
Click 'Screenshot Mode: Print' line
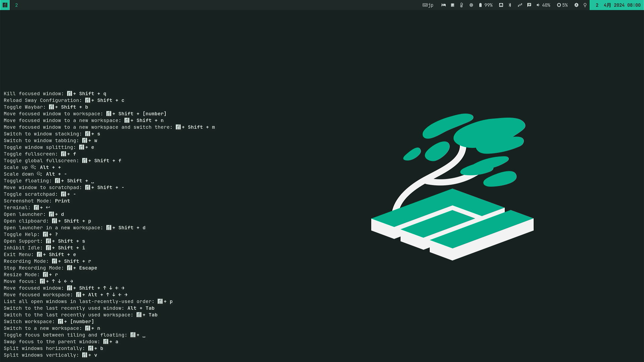(x=37, y=201)
